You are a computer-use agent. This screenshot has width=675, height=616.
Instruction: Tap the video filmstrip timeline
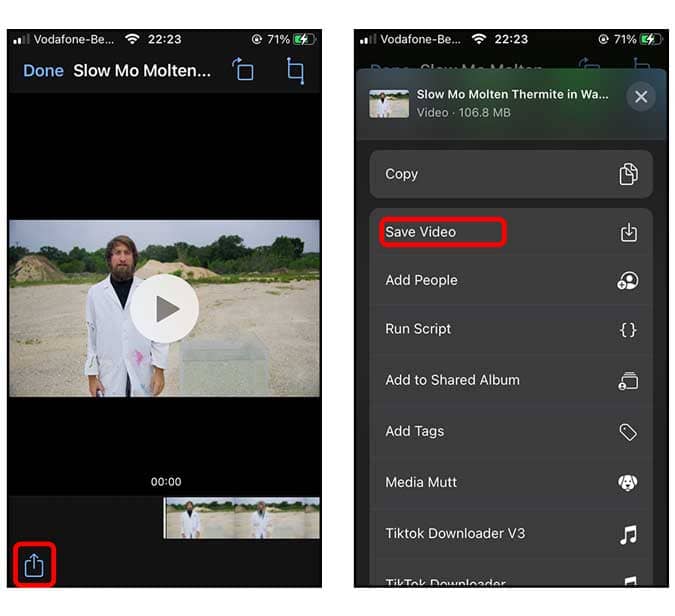point(242,518)
